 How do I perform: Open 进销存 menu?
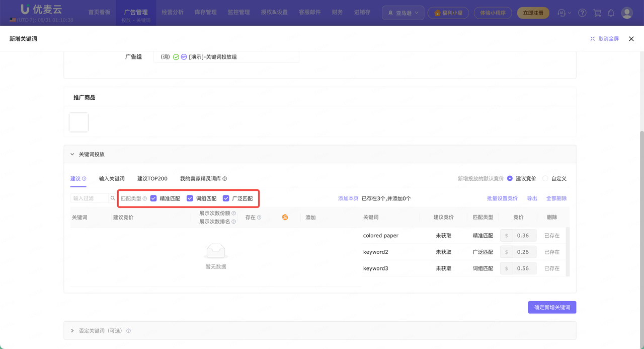pyautogui.click(x=362, y=12)
